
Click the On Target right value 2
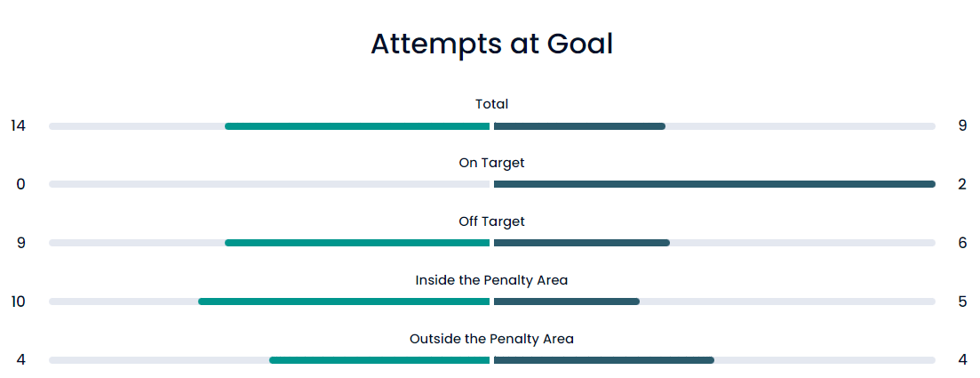coord(962,185)
